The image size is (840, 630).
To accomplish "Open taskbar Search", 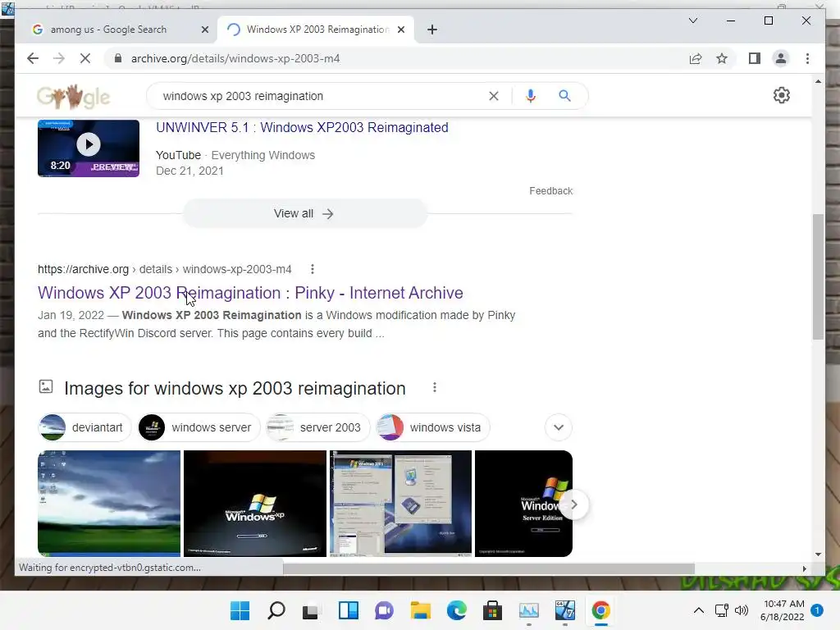I will pyautogui.click(x=276, y=610).
